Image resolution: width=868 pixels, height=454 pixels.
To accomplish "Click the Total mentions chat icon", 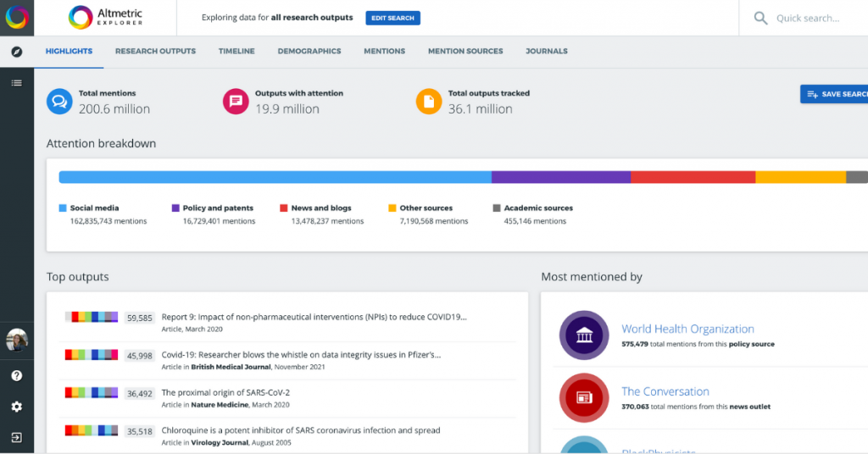I will coord(59,101).
